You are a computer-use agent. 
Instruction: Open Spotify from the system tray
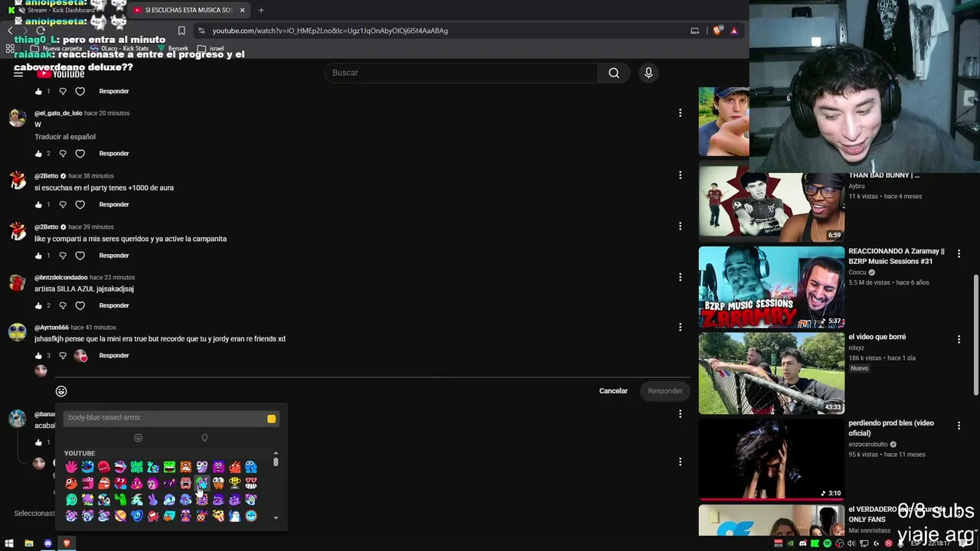[827, 543]
